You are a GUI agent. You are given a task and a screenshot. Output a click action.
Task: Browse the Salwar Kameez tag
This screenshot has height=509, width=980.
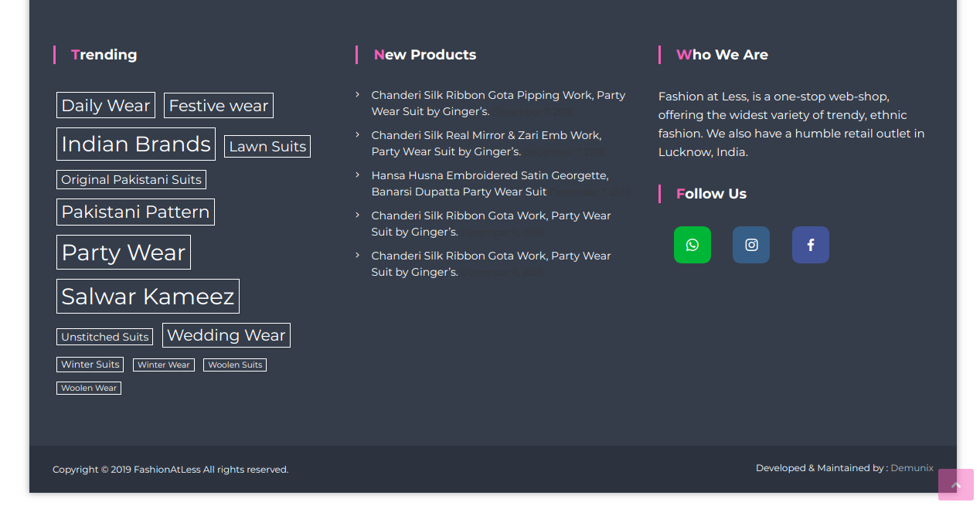pos(148,297)
